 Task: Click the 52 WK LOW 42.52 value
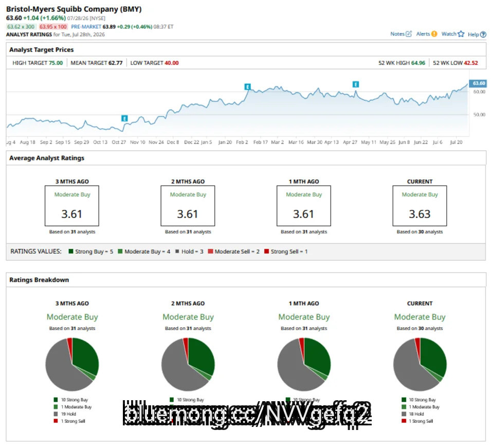[x=471, y=63]
